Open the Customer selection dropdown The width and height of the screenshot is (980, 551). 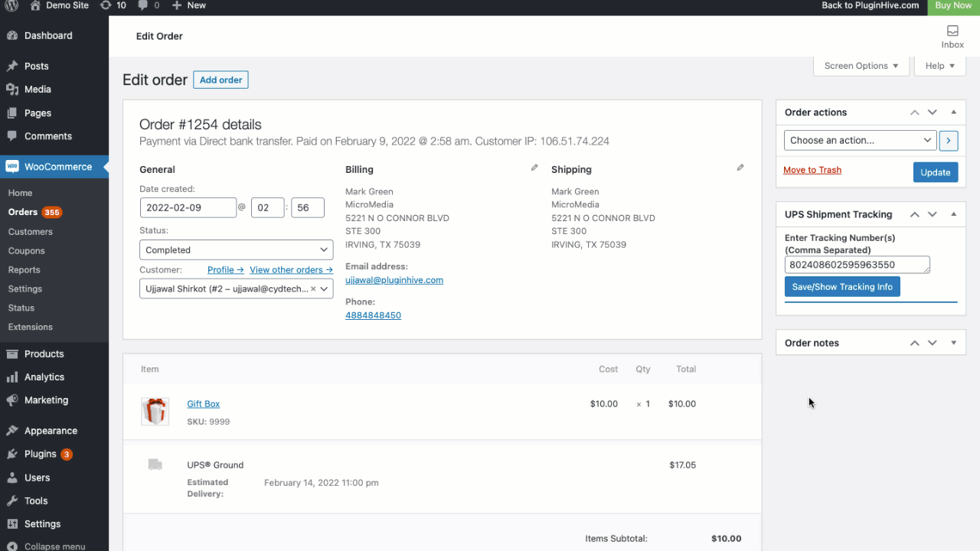pyautogui.click(x=237, y=289)
